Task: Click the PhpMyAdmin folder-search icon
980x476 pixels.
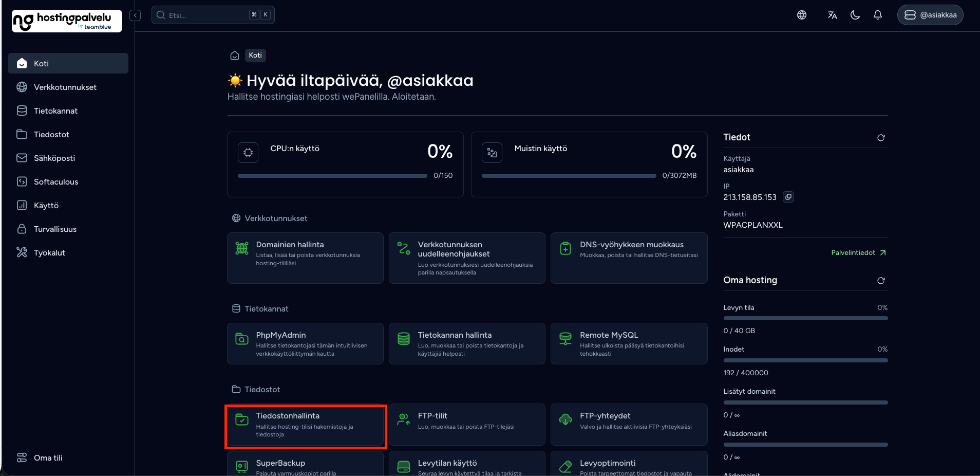Action: (x=242, y=339)
